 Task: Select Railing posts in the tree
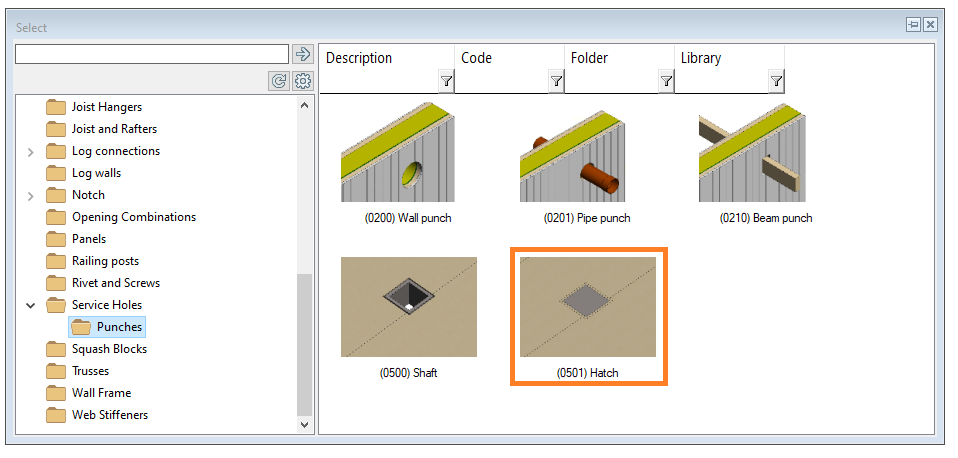tap(105, 261)
